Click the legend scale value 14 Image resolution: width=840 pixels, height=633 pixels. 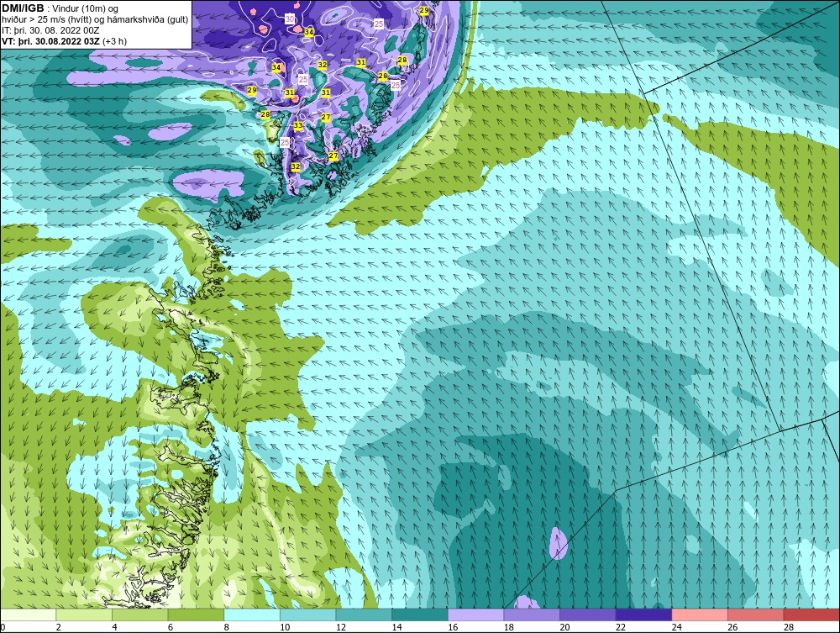pyautogui.click(x=397, y=627)
